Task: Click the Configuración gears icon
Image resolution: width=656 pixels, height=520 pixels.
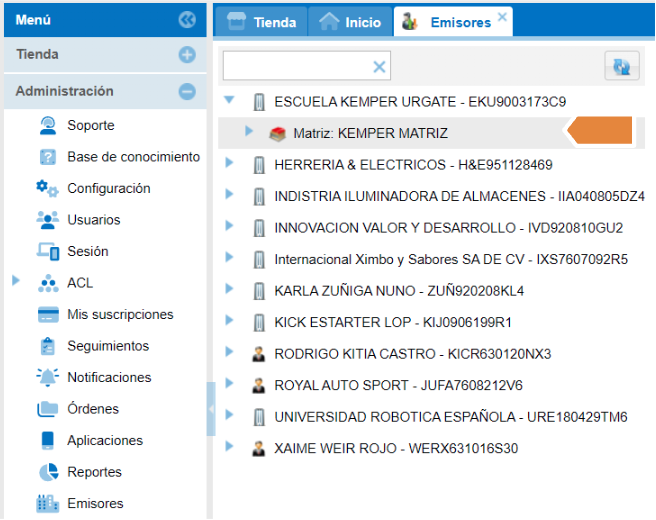Action: [47, 188]
